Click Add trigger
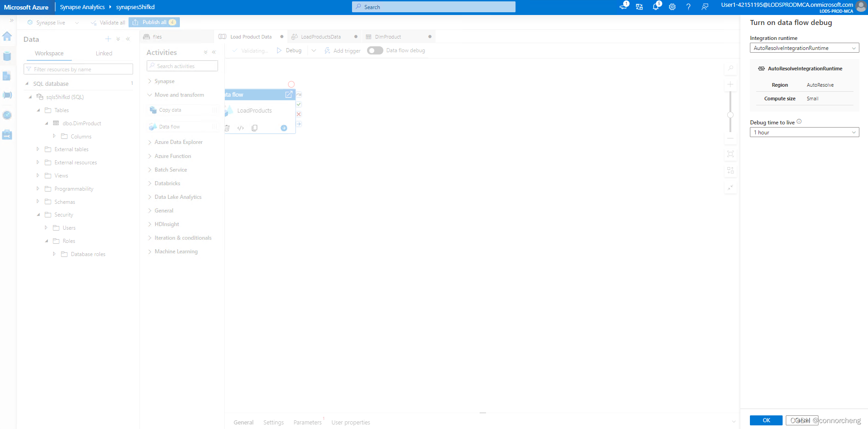 342,50
